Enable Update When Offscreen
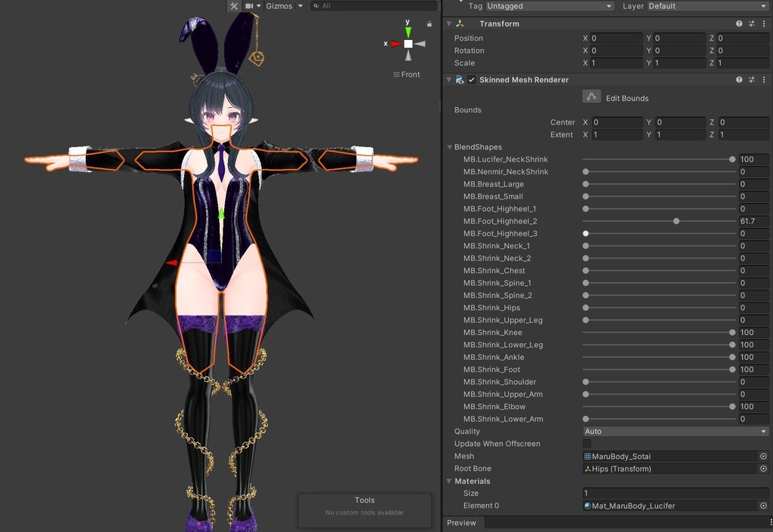Screen dimensions: 773x532 (587, 443)
